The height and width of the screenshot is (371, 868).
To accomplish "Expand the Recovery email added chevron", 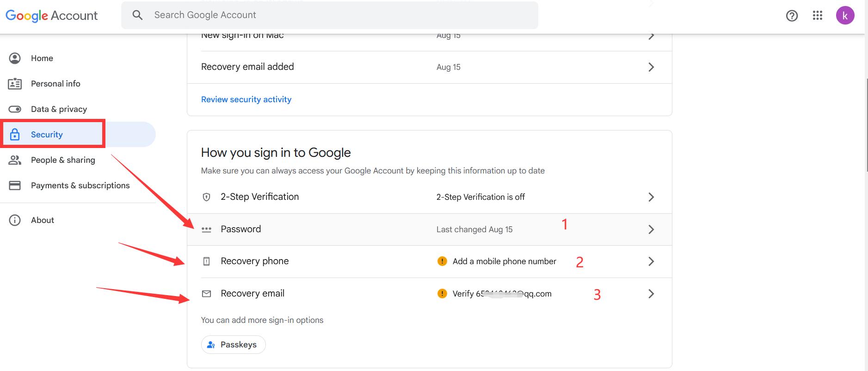I will (651, 67).
